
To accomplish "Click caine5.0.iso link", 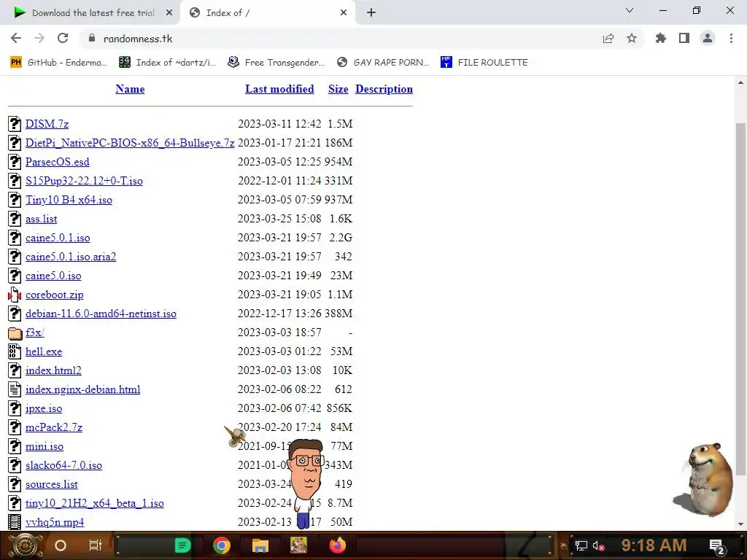I will click(x=53, y=276).
